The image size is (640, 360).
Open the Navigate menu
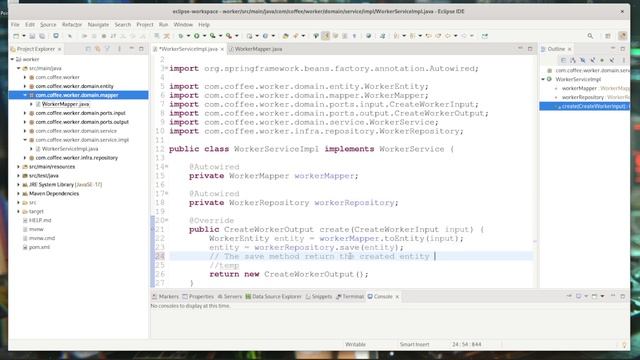98,24
